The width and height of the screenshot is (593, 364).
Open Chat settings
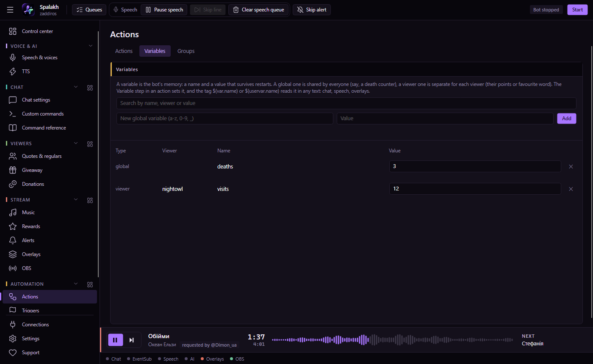[x=50, y=100]
